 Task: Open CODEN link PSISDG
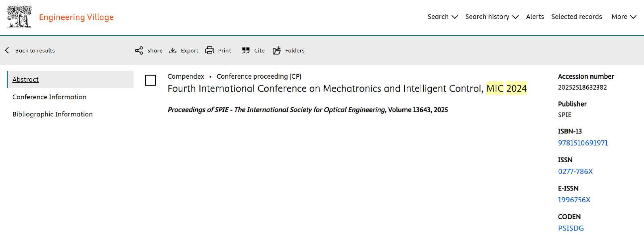click(571, 228)
